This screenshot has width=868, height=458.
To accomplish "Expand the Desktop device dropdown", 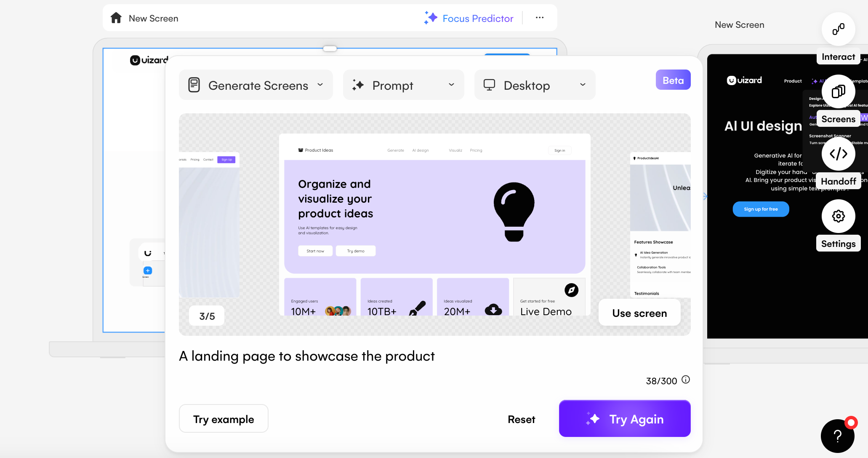I will click(x=535, y=85).
